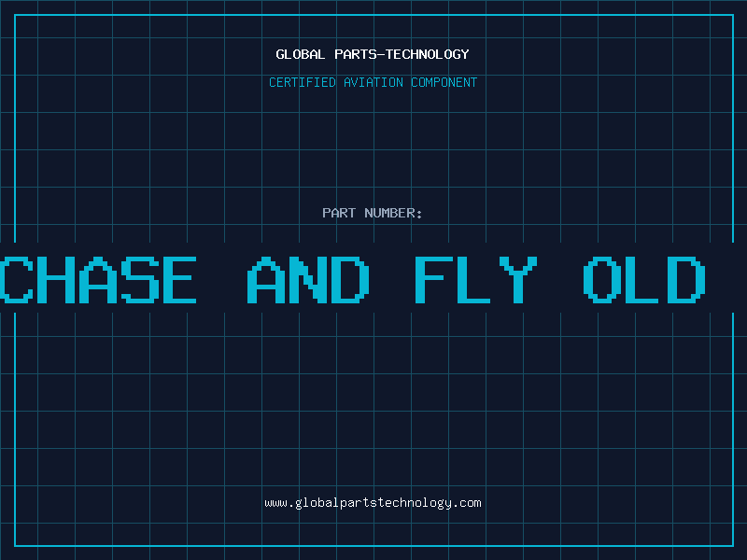
Task: Click the word COMPONENT in the subtitle
Action: click(x=444, y=82)
